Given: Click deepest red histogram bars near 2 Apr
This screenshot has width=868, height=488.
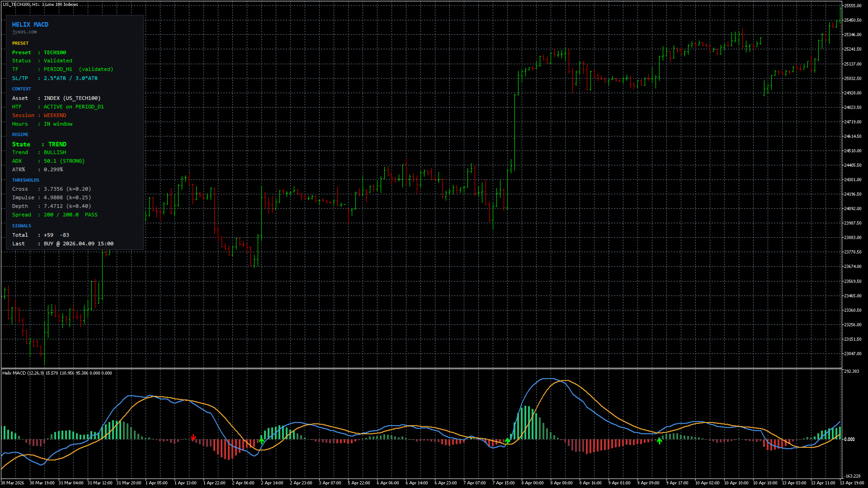Looking at the screenshot, I should click(228, 449).
